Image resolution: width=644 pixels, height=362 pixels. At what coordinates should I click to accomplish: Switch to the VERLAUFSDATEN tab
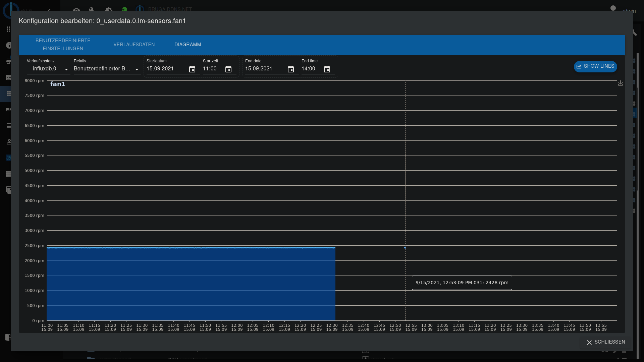coord(134,45)
